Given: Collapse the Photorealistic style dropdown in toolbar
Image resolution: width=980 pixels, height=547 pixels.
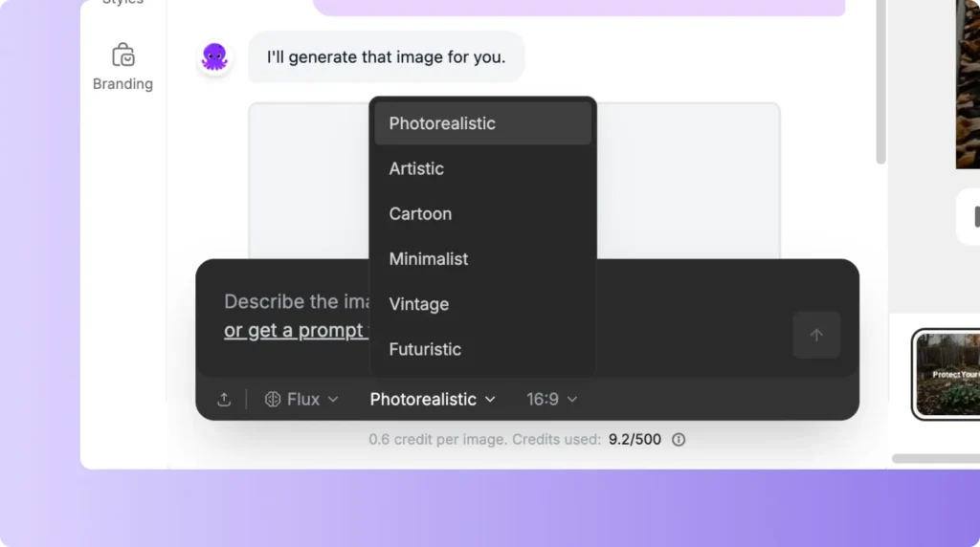Looking at the screenshot, I should [433, 400].
